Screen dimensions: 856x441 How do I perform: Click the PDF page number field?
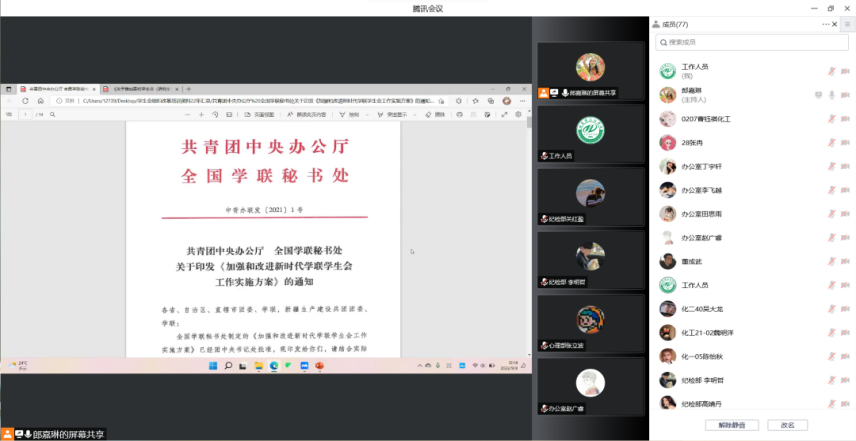[x=25, y=115]
